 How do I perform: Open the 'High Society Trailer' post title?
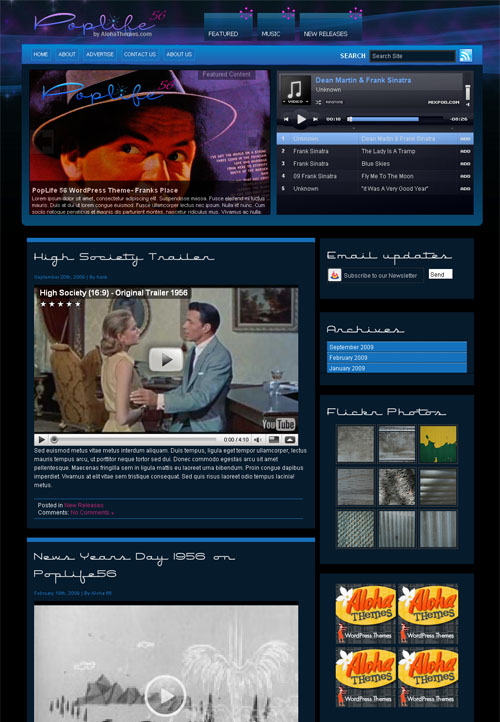point(124,257)
